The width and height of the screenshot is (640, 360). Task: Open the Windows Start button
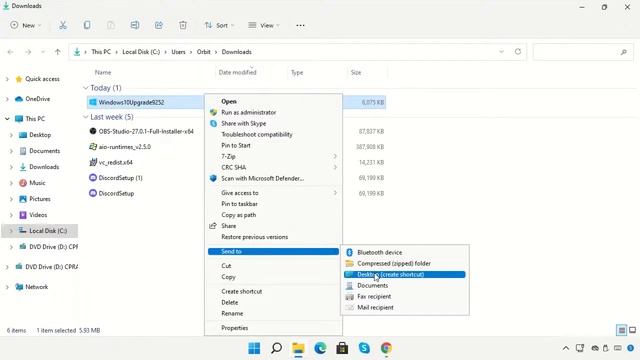pyautogui.click(x=254, y=348)
